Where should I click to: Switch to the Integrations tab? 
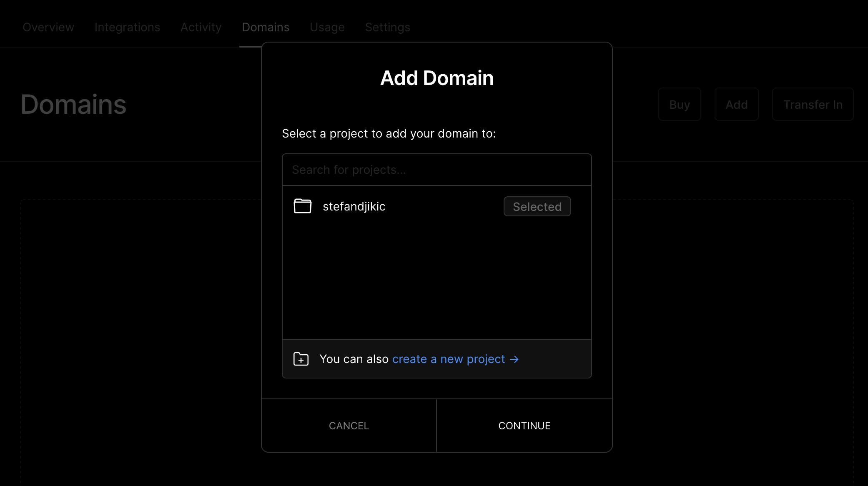[127, 27]
